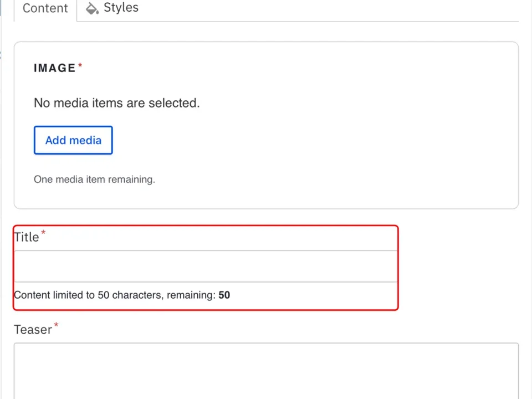Switch to the Styles tab
Image resolution: width=532 pixels, height=399 pixels.
[x=121, y=8]
